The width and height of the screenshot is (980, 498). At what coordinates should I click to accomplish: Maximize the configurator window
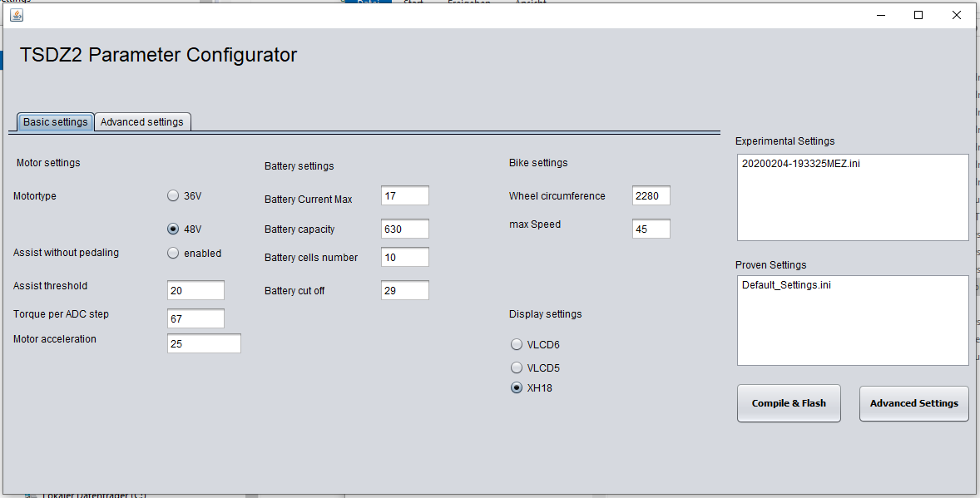point(918,15)
